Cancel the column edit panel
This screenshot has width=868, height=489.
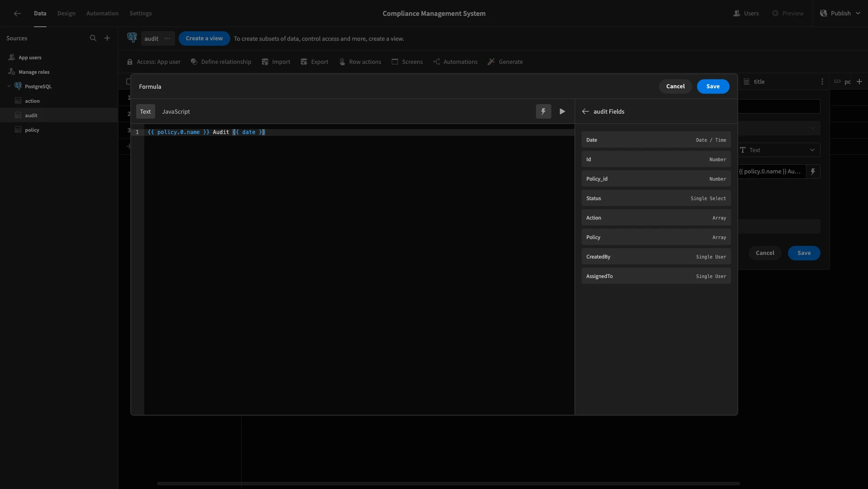[765, 253]
